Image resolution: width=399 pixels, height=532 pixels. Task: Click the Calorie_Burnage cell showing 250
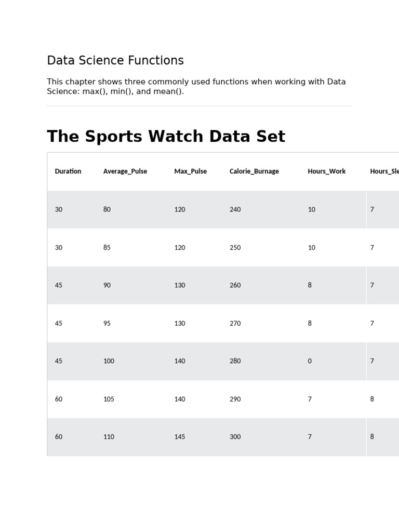click(x=235, y=248)
